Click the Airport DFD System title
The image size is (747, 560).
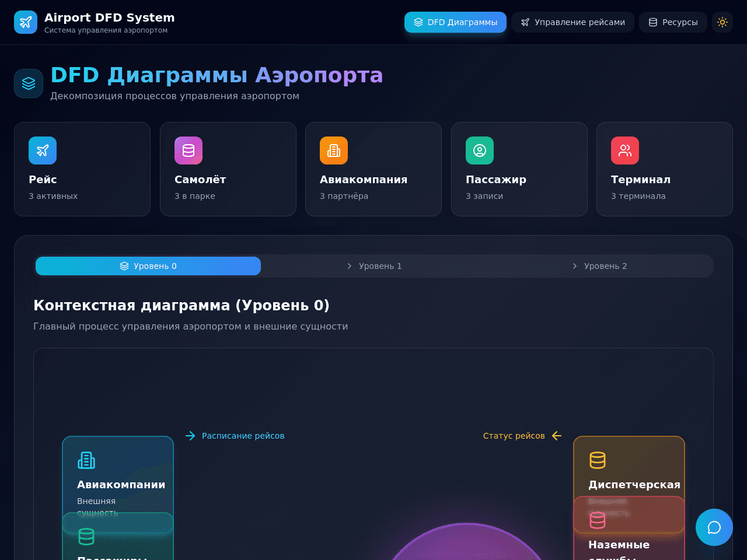pyautogui.click(x=110, y=17)
